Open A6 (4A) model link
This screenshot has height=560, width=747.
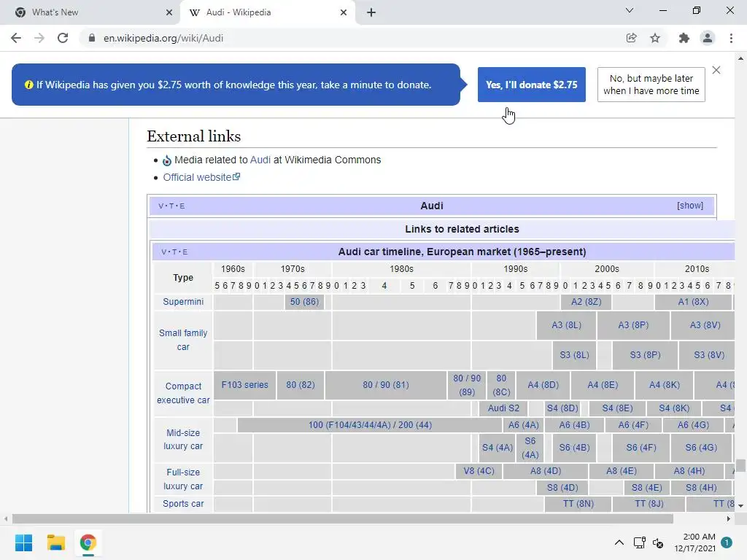point(523,425)
